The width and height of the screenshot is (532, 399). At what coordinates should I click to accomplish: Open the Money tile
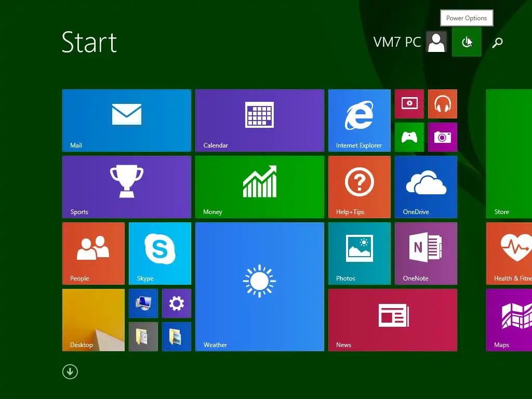pos(260,187)
